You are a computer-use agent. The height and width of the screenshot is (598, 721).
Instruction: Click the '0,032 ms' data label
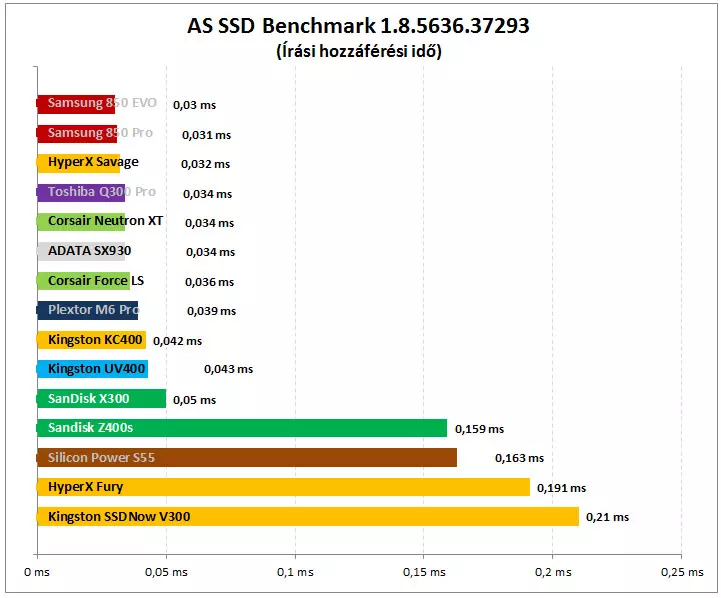206,164
